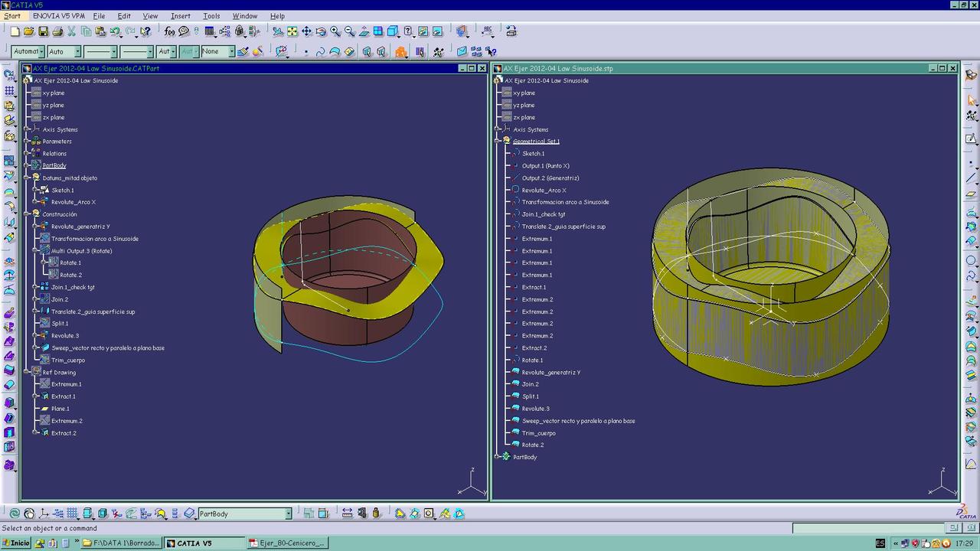Click the Print icon in the toolbar
The image size is (980, 551).
tap(57, 31)
